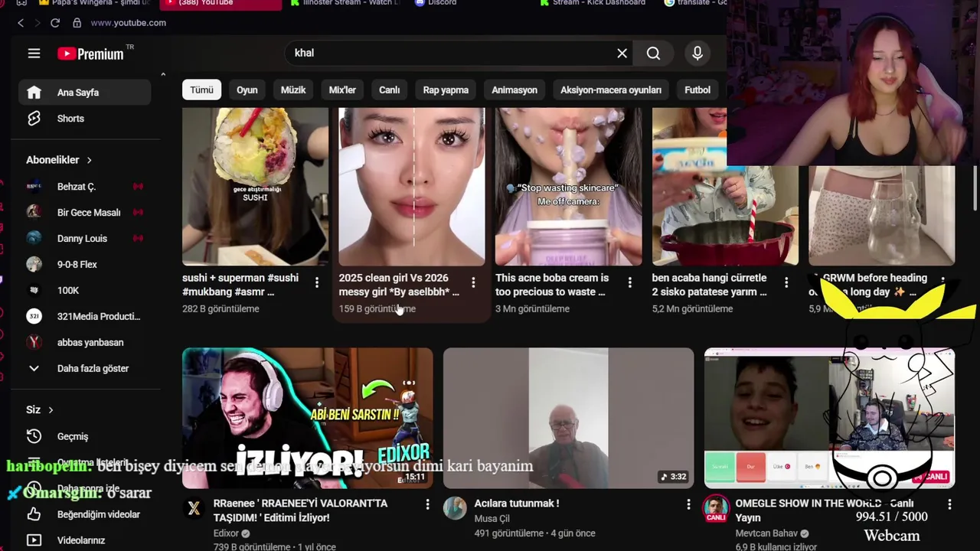This screenshot has width=980, height=551.
Task: Select the Canlı filter chip
Action: [389, 90]
